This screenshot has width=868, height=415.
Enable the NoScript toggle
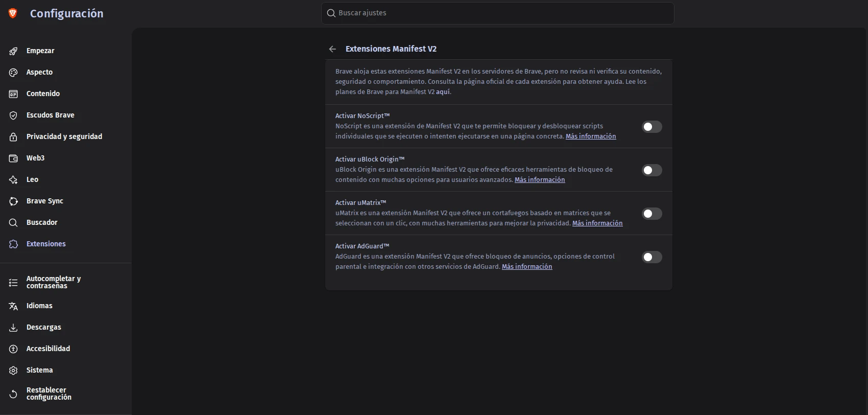pyautogui.click(x=652, y=127)
